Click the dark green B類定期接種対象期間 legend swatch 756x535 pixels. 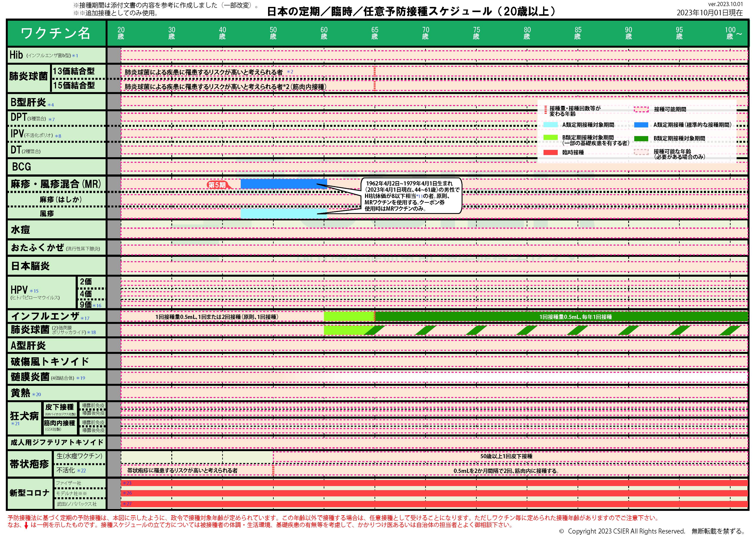tap(641, 138)
